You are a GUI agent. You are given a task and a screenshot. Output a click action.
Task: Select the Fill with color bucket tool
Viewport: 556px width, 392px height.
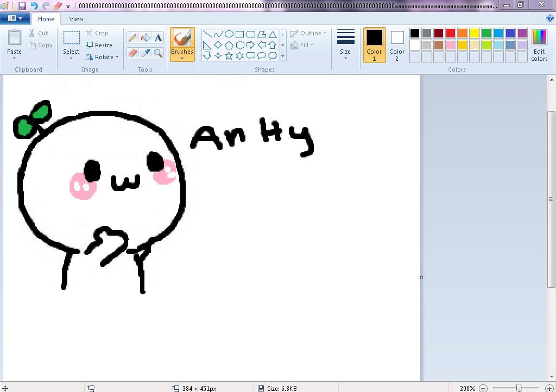point(146,37)
